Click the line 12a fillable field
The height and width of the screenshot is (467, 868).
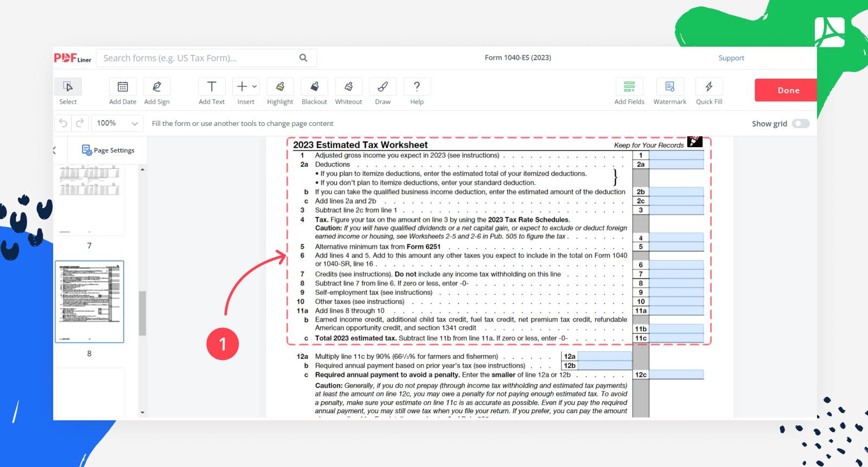point(605,356)
